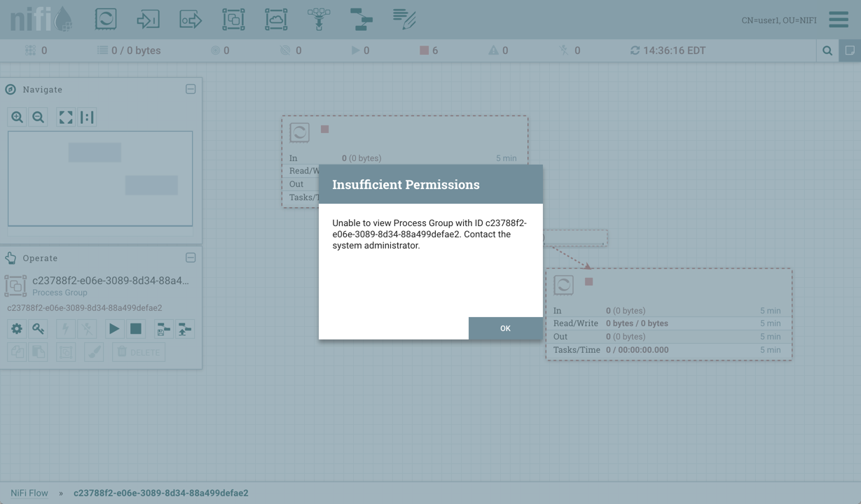Open the global hamburger menu
This screenshot has width=861, height=504.
tap(838, 20)
